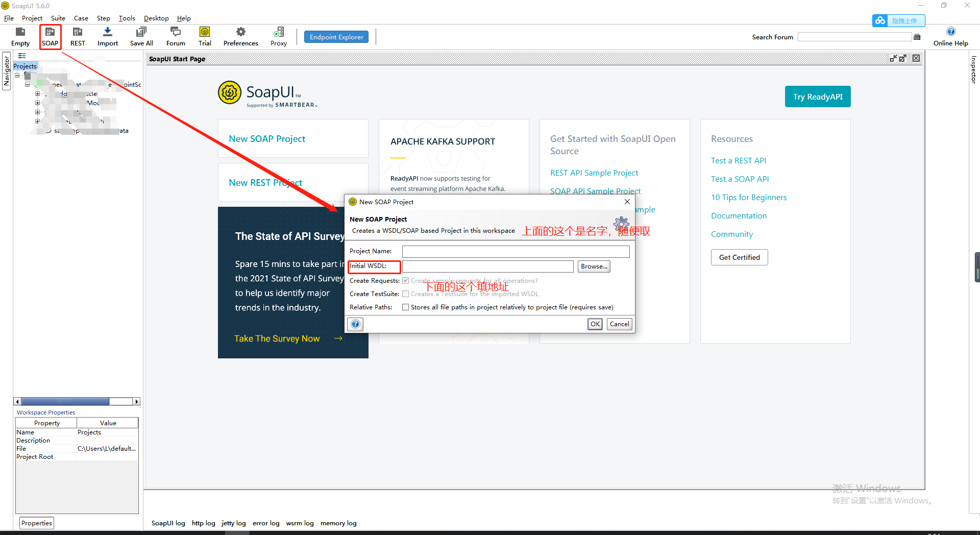Click the Save All toolbar icon
Image resolution: width=980 pixels, height=535 pixels.
(141, 32)
